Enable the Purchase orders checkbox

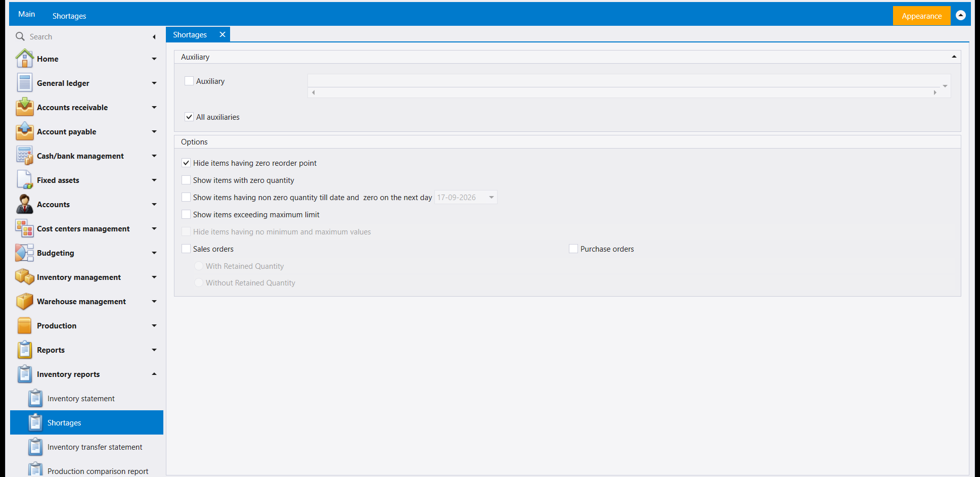(573, 249)
